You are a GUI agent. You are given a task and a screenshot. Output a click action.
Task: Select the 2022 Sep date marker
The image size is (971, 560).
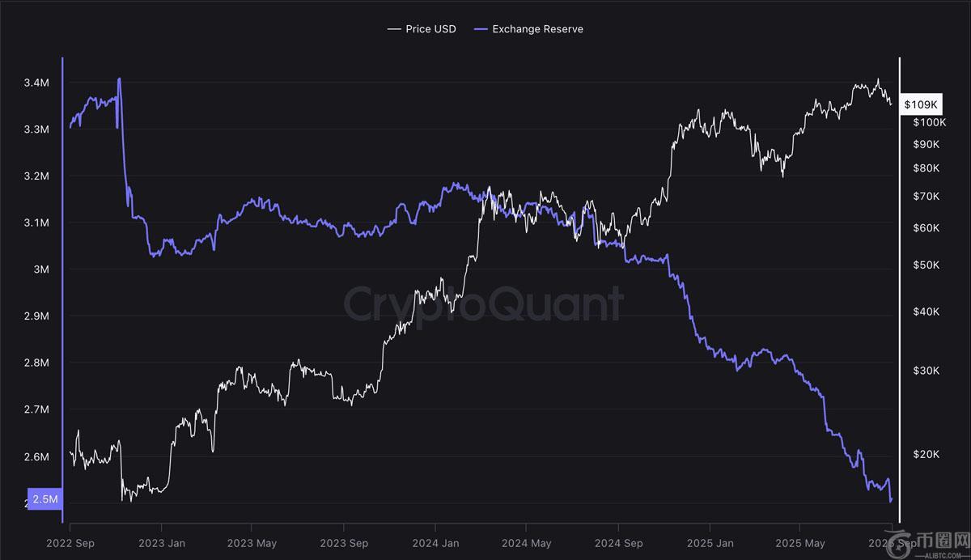tap(70, 544)
